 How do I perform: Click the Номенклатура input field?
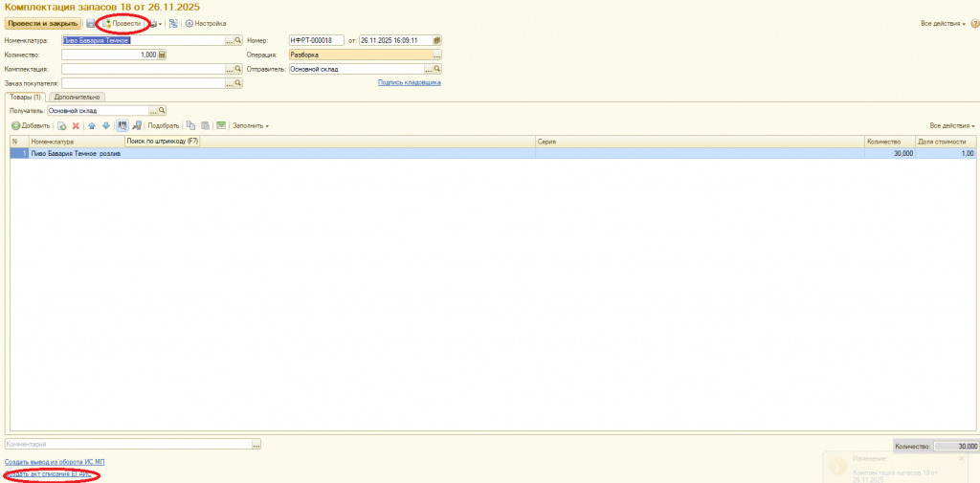[x=144, y=40]
